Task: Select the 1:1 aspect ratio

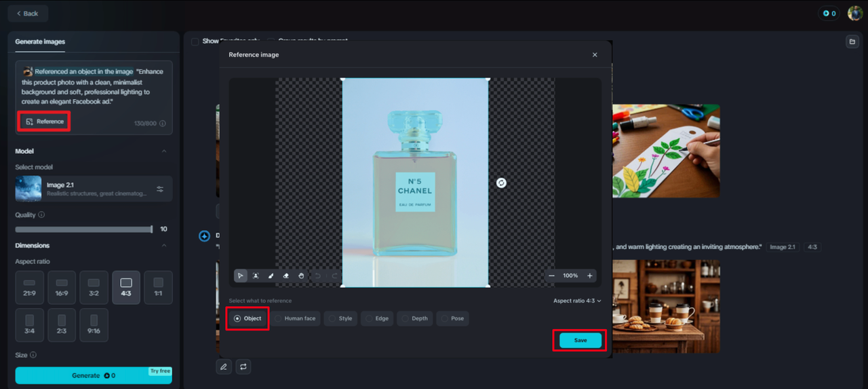Action: click(158, 288)
